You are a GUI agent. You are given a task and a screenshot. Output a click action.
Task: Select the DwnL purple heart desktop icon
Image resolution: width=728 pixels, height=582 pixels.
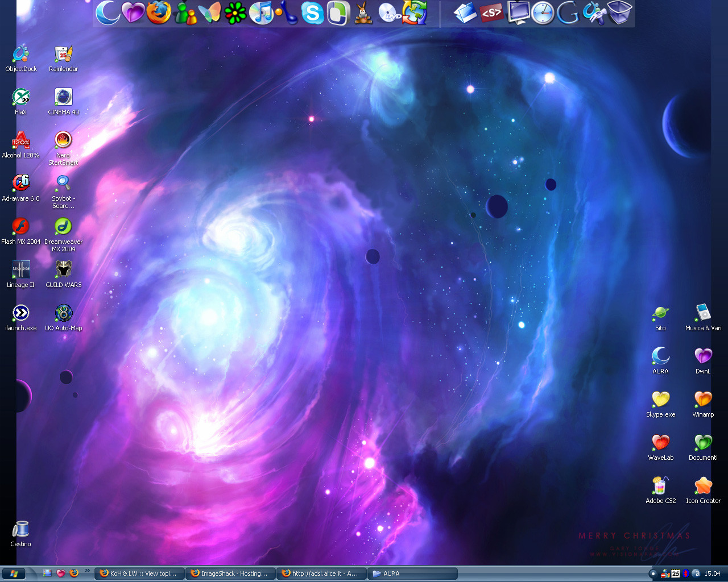704,361
